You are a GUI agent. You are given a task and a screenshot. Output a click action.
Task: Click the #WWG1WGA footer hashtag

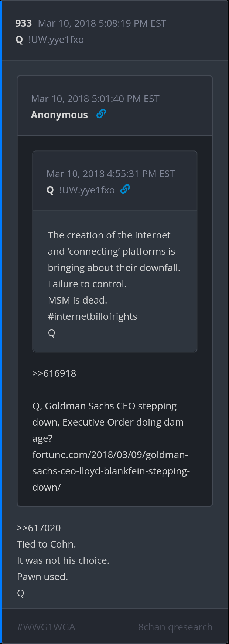point(46,627)
